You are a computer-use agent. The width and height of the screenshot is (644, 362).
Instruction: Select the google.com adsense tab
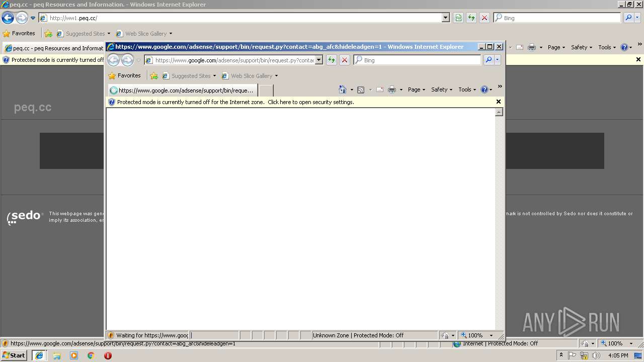coord(183,90)
